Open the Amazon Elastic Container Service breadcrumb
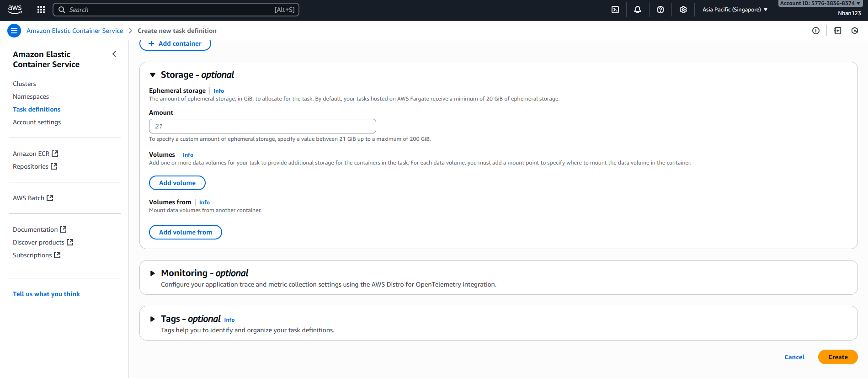Screen dimensions: 868x378 click(75, 31)
